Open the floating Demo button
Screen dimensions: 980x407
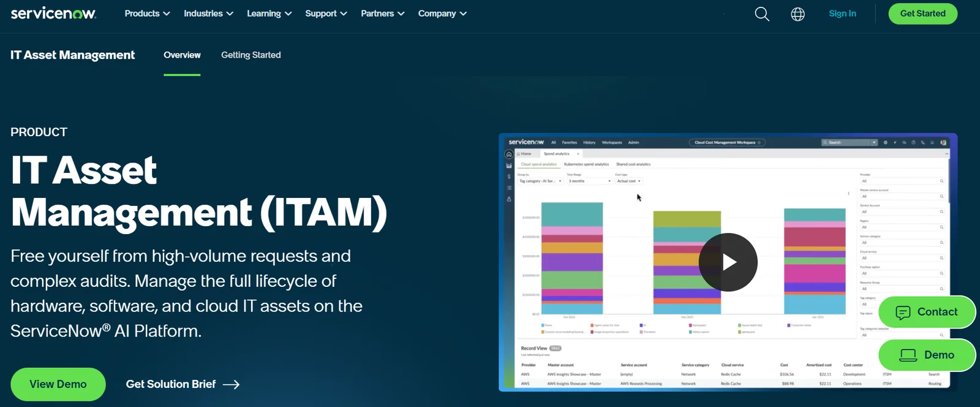point(927,355)
